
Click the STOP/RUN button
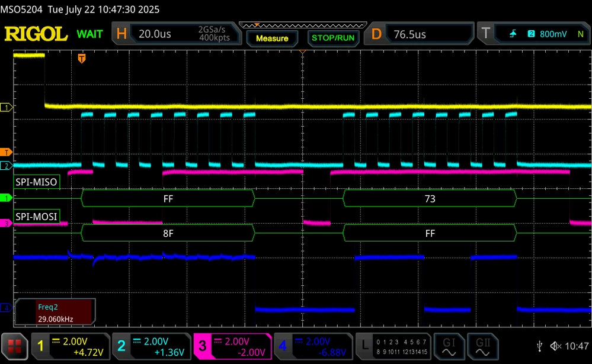coord(333,38)
